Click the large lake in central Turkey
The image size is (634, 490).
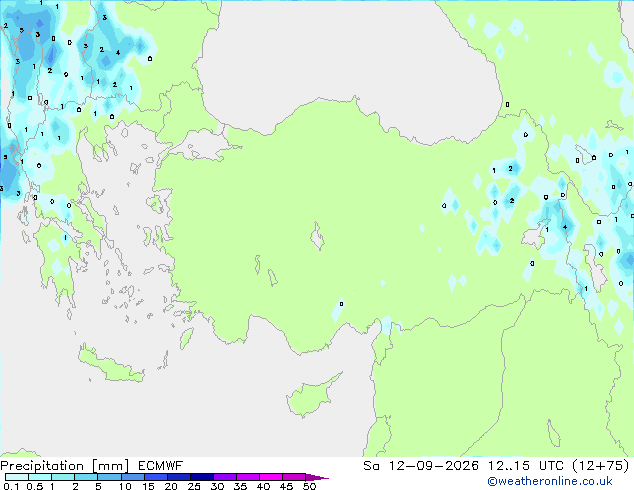317,237
